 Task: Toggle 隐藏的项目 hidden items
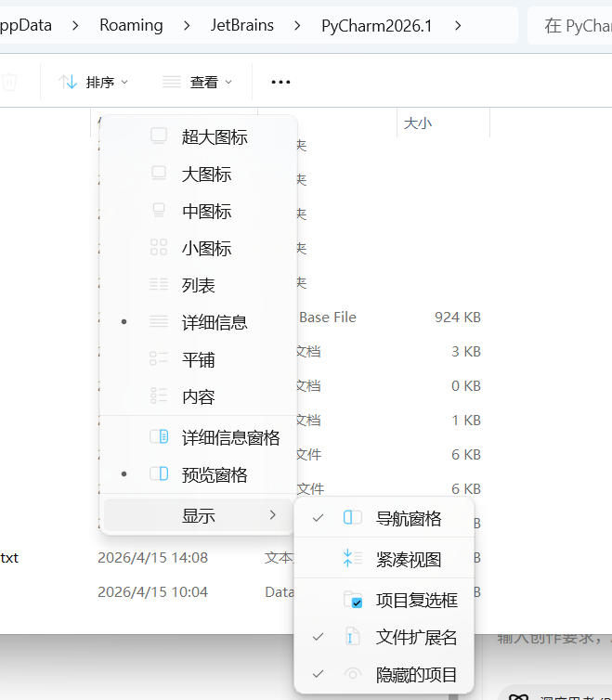[384, 674]
